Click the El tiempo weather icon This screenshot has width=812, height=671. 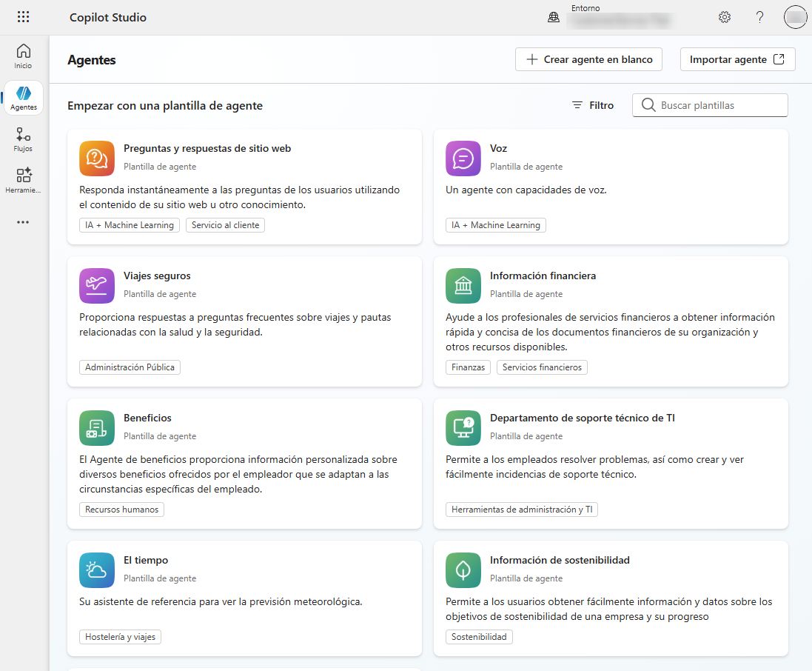[x=97, y=570]
